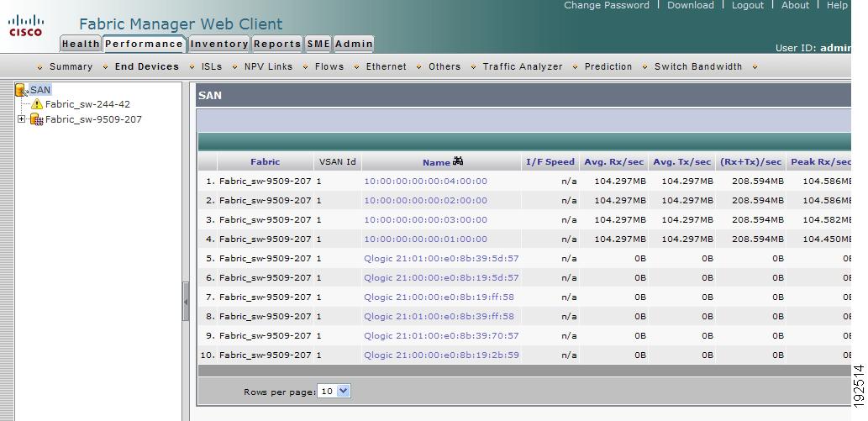The image size is (868, 421).
Task: Open Qlogic 21:01:00:e0:8b:39:5d:57 link
Action: [441, 259]
